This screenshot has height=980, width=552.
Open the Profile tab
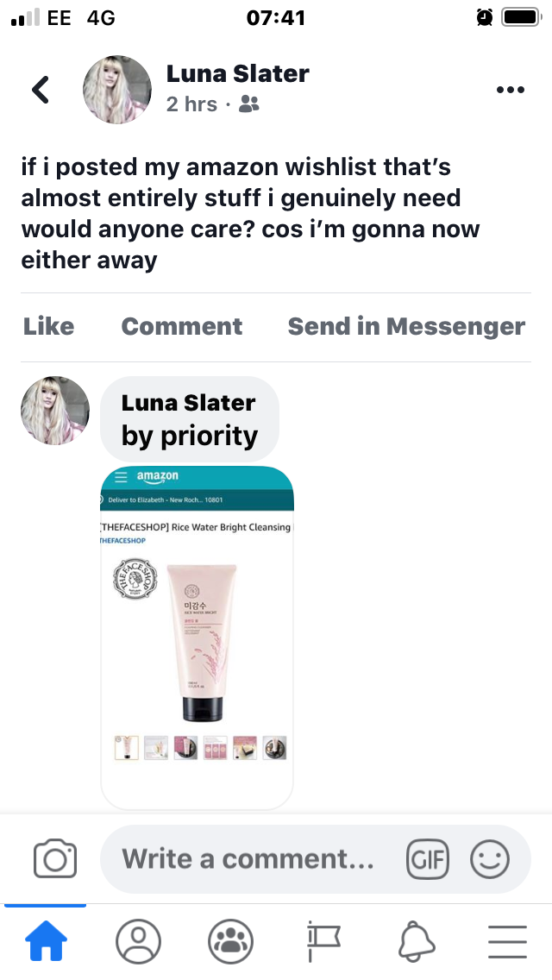138,941
